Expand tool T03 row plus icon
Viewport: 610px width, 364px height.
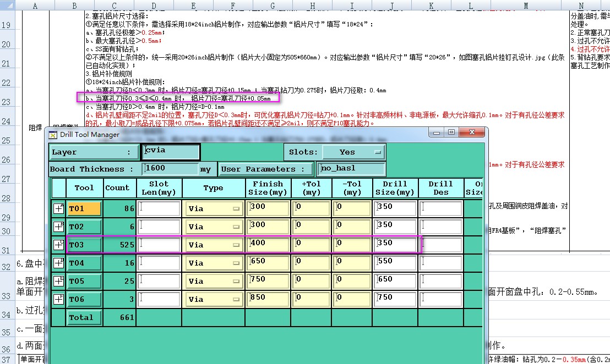point(58,245)
